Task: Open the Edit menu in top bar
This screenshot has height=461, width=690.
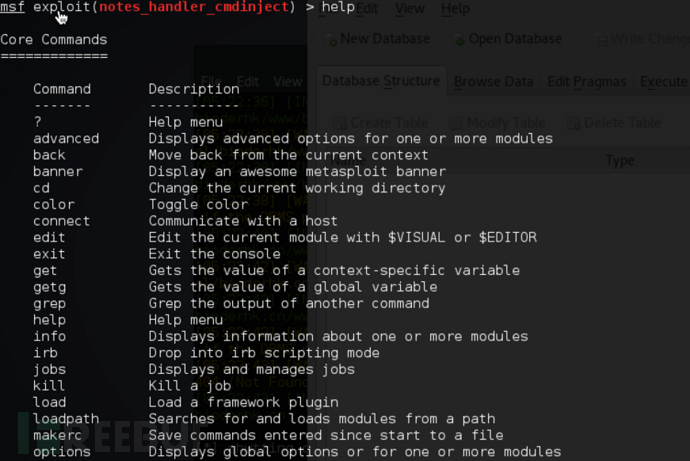Action: tap(367, 8)
